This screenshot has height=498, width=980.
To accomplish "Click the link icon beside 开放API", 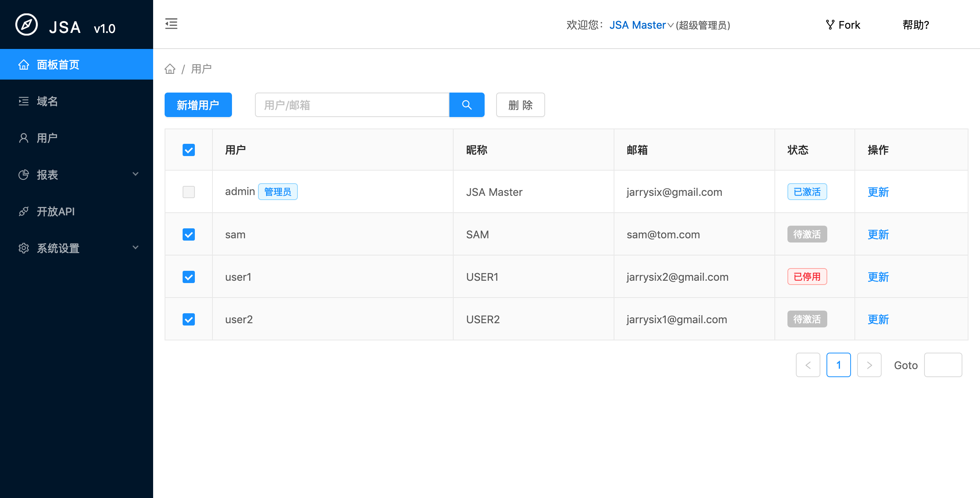I will 24,212.
